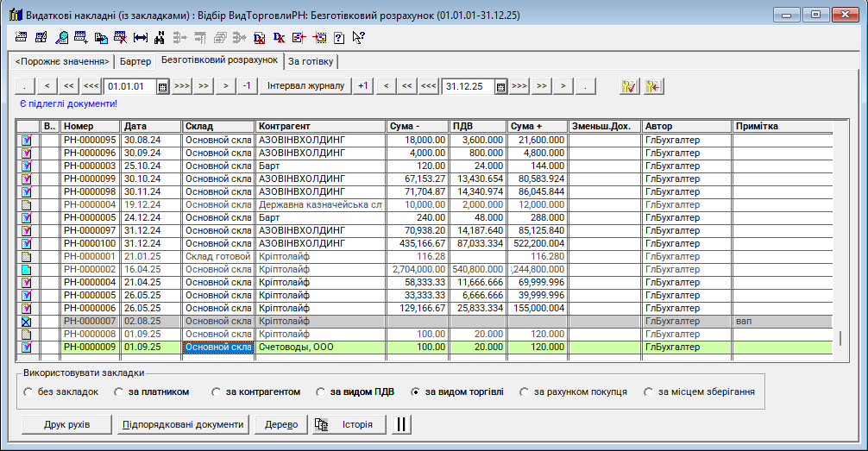Open calendar picker for end date 31.12.25
Screen dimensions: 868x451
click(500, 86)
